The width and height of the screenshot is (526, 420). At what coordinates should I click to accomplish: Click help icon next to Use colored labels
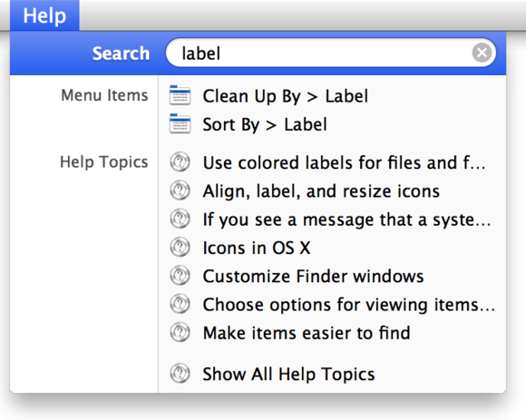coord(180,162)
